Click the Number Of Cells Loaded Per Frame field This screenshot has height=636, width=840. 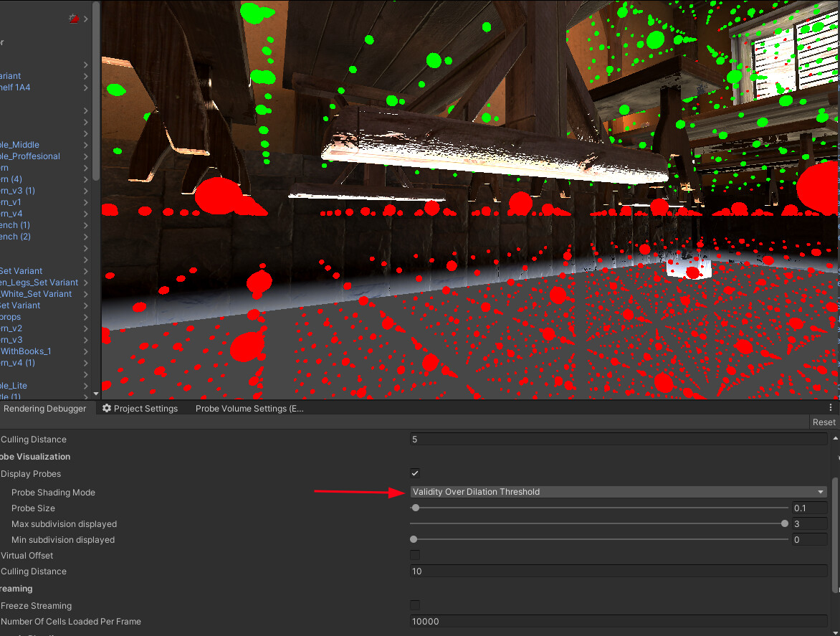(x=616, y=621)
